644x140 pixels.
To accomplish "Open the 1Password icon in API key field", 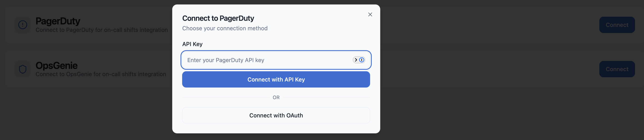I will tap(361, 60).
